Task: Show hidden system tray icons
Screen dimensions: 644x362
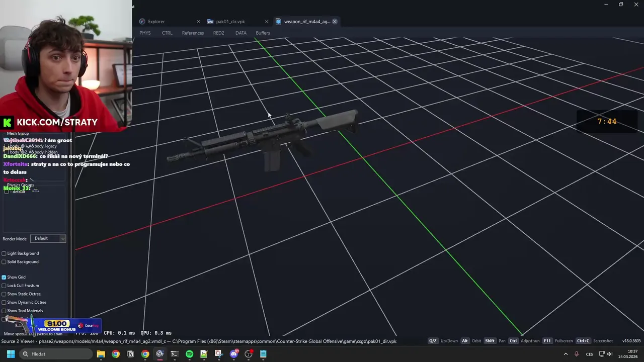Action: coord(566,354)
